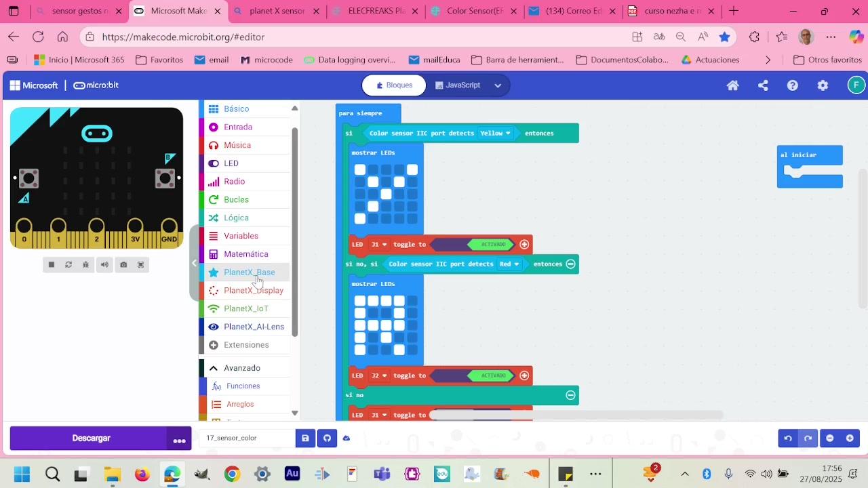Toggle top-left LED in second mostrar LEDs grid
The height and width of the screenshot is (488, 868).
[360, 300]
